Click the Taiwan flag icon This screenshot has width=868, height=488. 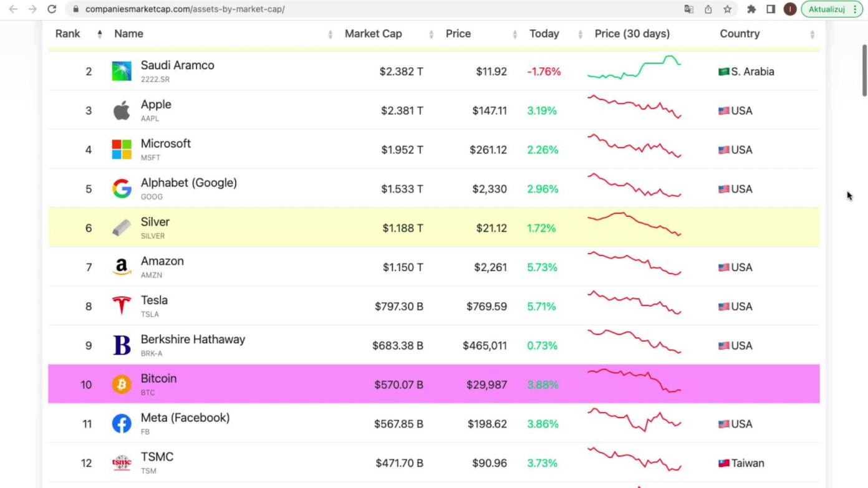[723, 463]
